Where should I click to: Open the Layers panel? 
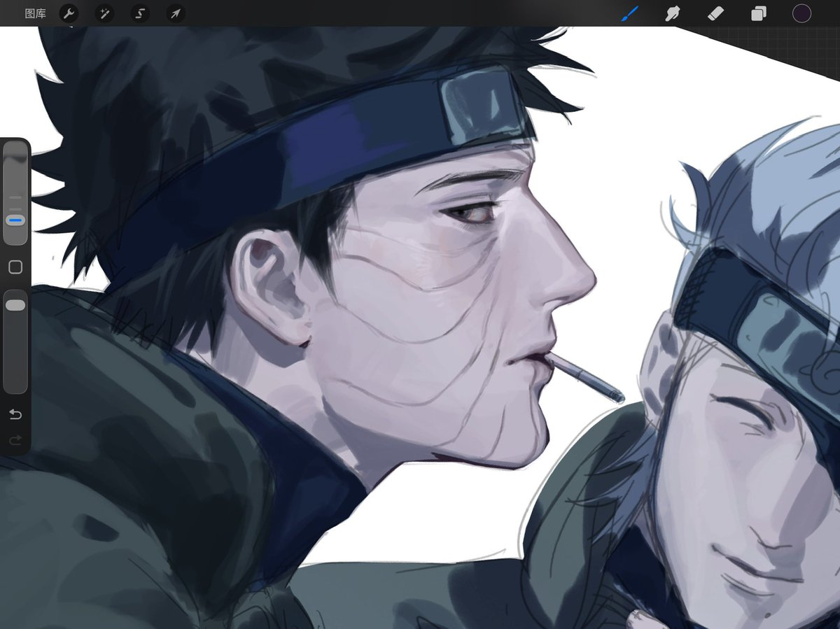point(759,13)
